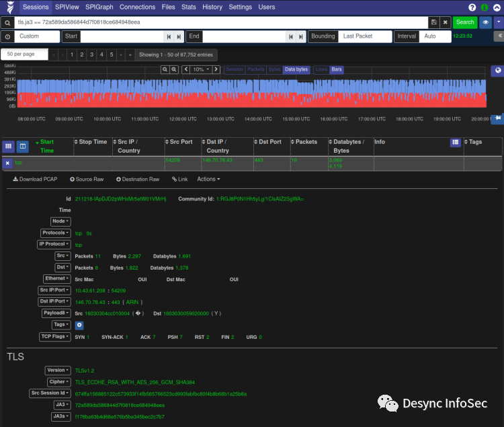Click the column layout button in table header
Viewport: 504px width, 427px height.
coord(22,147)
